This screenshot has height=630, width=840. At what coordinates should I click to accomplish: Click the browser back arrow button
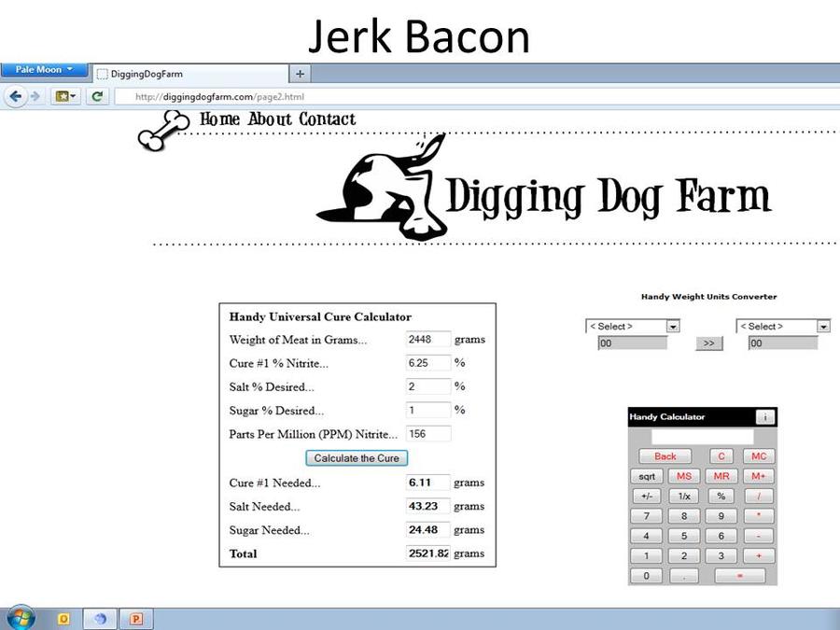16,96
